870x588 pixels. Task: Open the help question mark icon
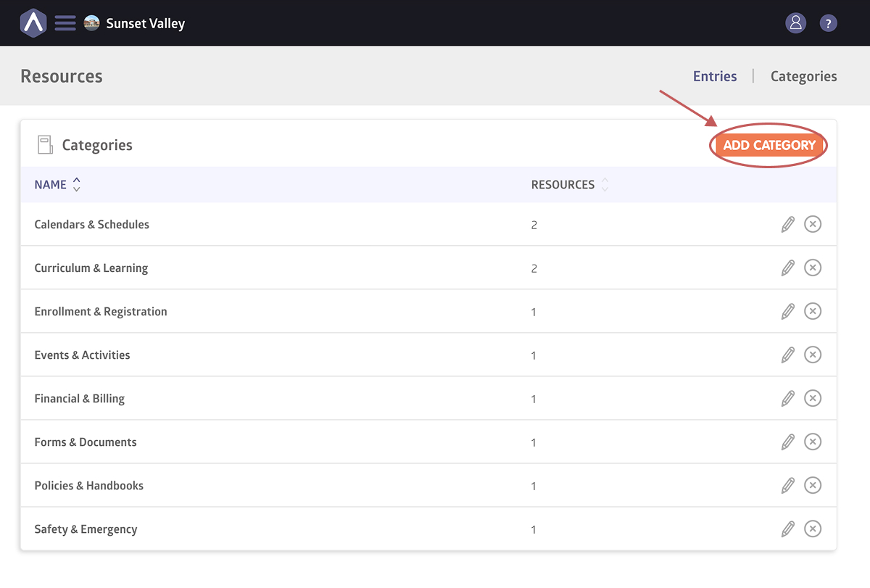tap(828, 23)
